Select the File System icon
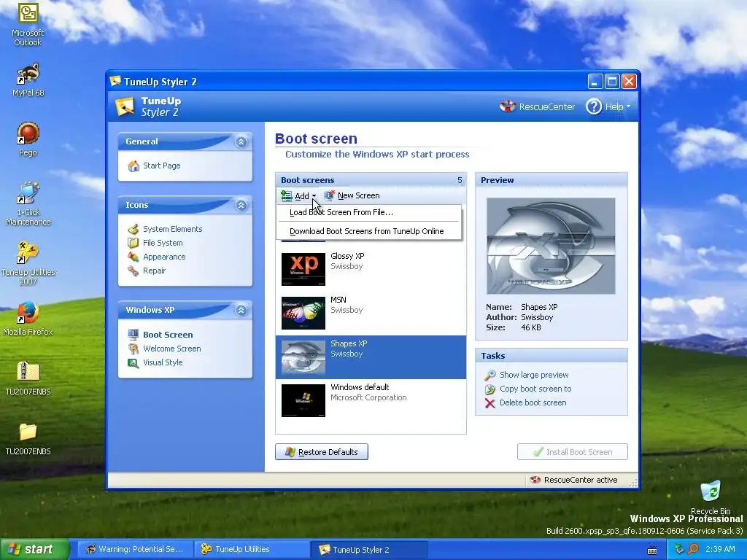This screenshot has width=747, height=560. [133, 243]
